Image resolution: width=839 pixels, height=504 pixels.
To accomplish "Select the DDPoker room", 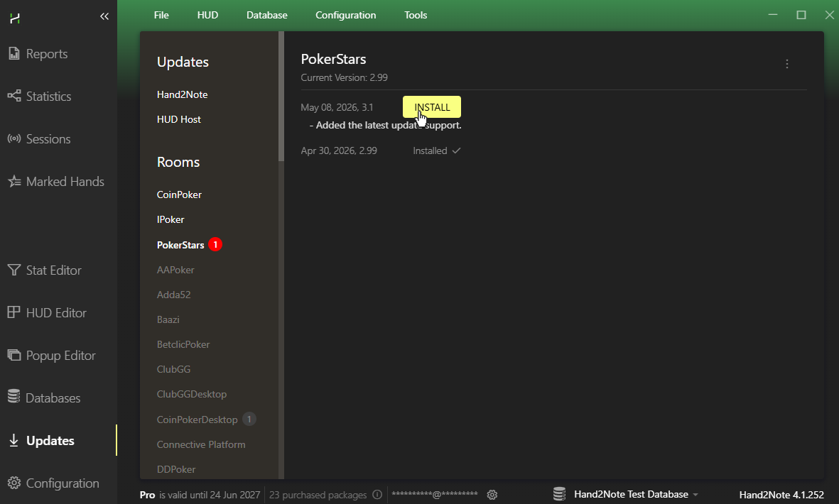I will 176,469.
